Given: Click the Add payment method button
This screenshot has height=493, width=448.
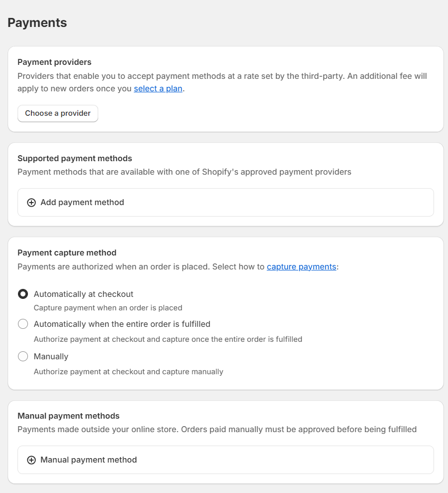Looking at the screenshot, I should click(x=82, y=203).
